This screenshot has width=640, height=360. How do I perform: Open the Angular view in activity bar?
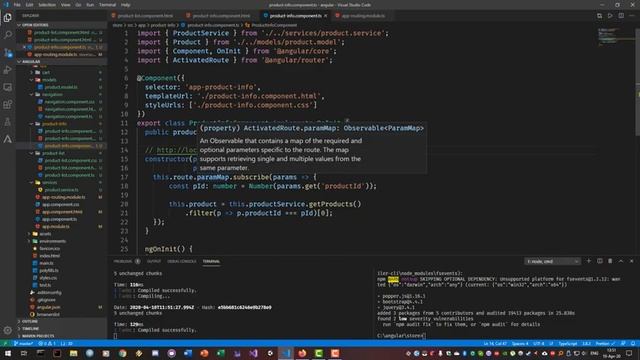[7, 139]
